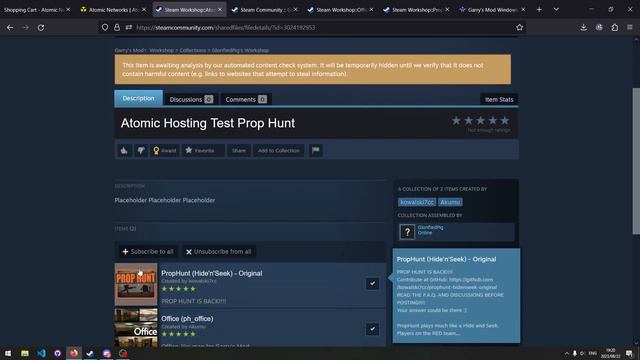Open the Firefox hamburger menu

(x=630, y=27)
